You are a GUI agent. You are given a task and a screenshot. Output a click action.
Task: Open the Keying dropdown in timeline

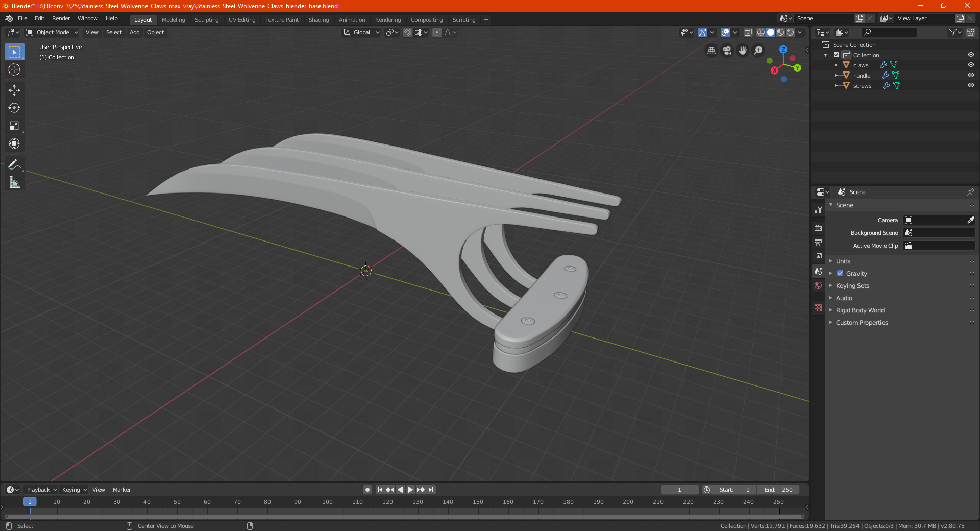click(x=74, y=490)
